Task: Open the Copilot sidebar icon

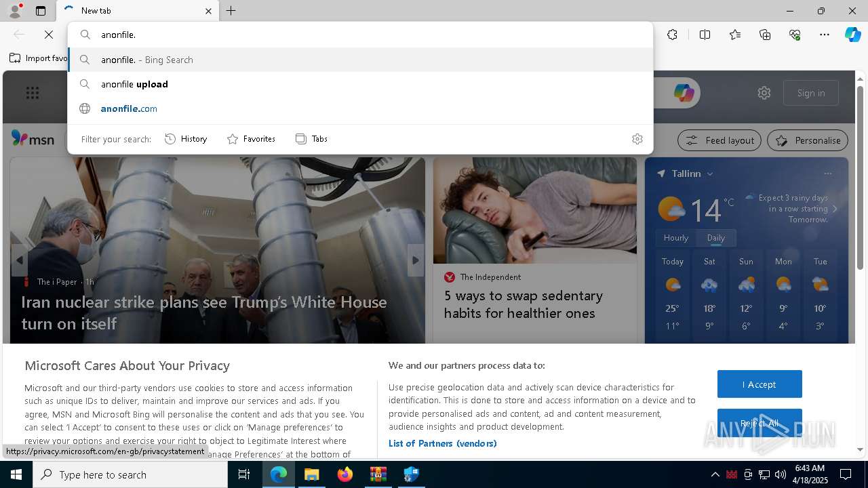Action: pos(852,35)
